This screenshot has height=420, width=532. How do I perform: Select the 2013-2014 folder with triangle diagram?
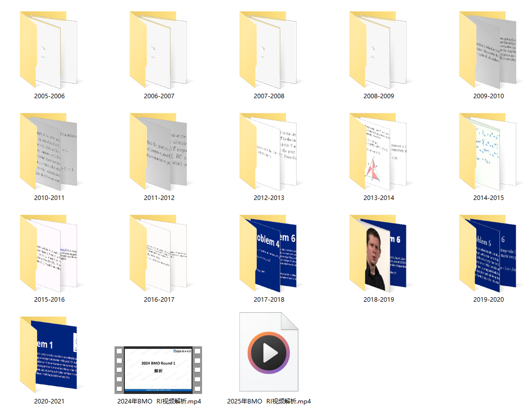click(x=378, y=152)
